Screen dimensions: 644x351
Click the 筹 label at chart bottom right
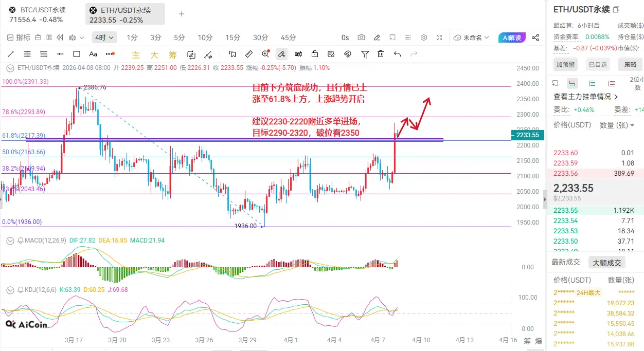click(527, 341)
